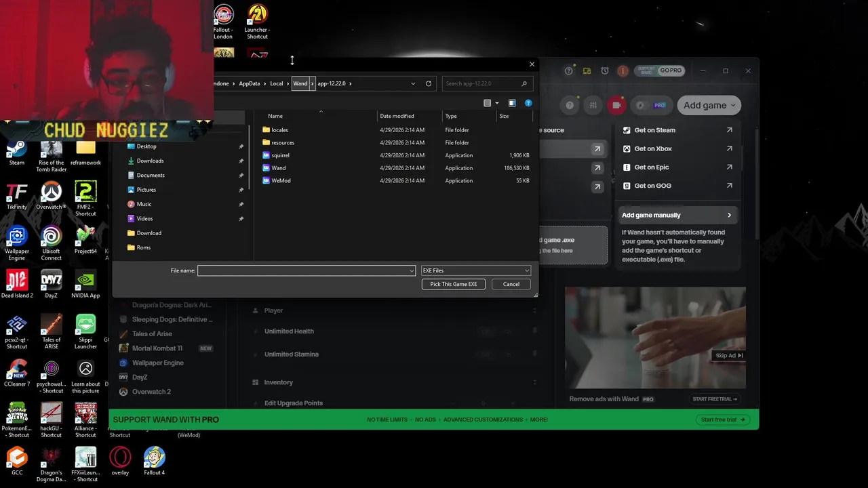
Task: Select Videos in the navigation pane
Action: (144, 218)
